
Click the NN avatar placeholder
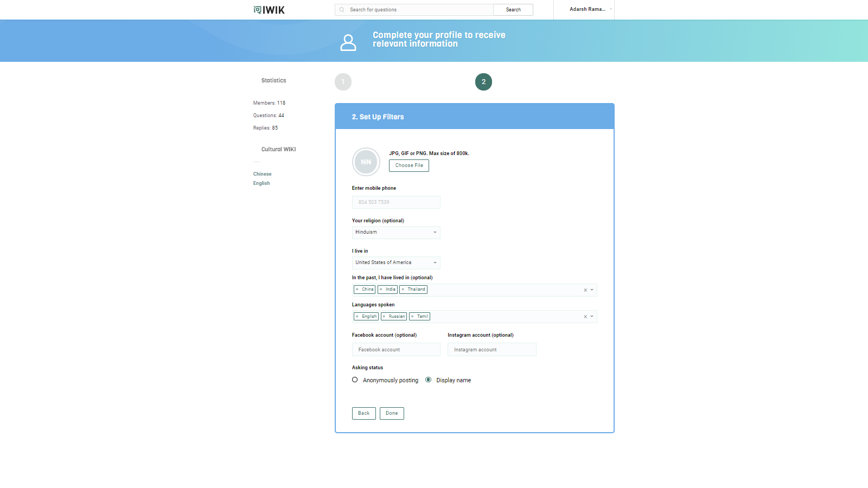(x=366, y=162)
